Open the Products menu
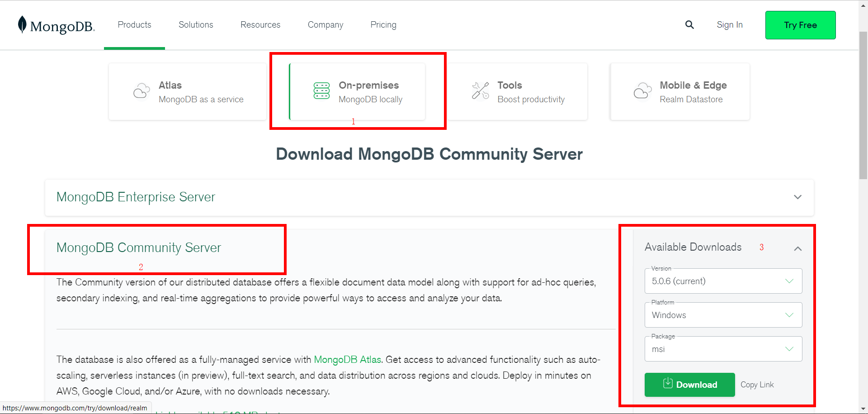The image size is (868, 414). tap(134, 25)
